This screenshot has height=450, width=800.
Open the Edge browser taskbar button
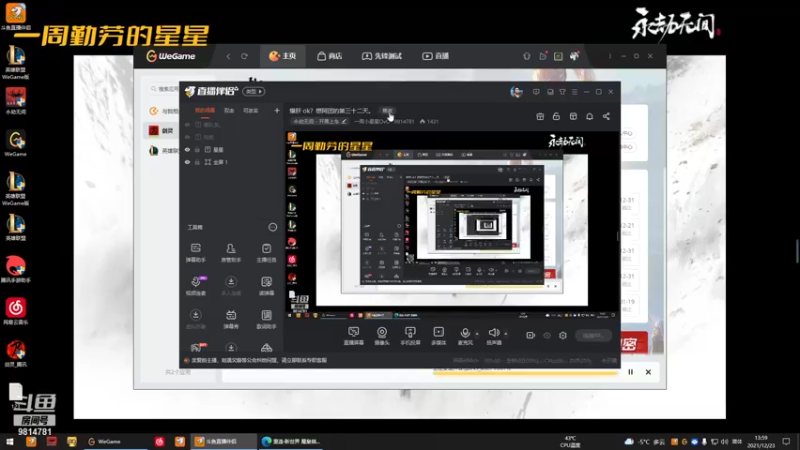pyautogui.click(x=291, y=441)
